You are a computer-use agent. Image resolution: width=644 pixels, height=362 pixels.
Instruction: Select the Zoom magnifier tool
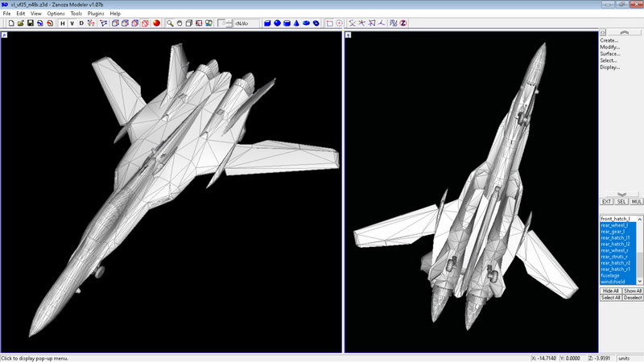171,23
